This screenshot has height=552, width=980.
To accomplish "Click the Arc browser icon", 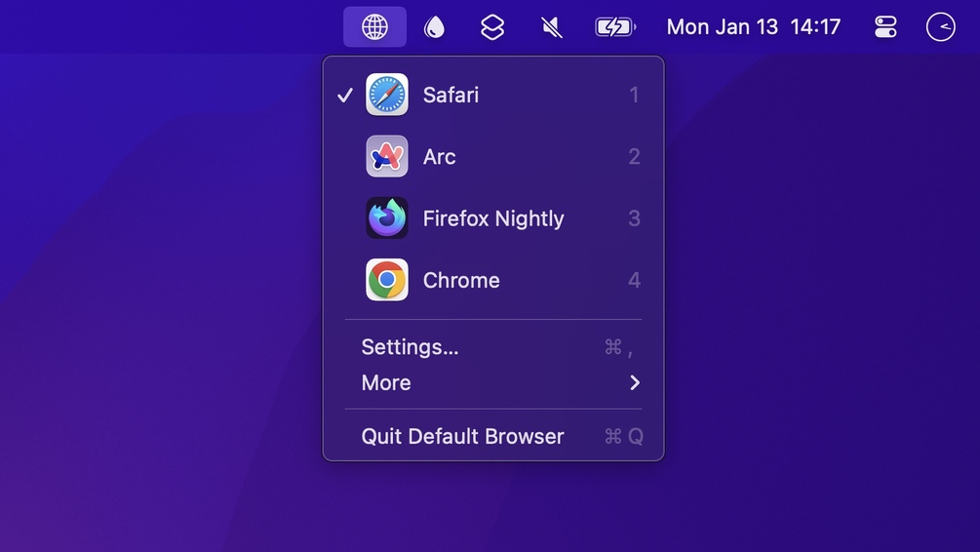I will tap(387, 156).
